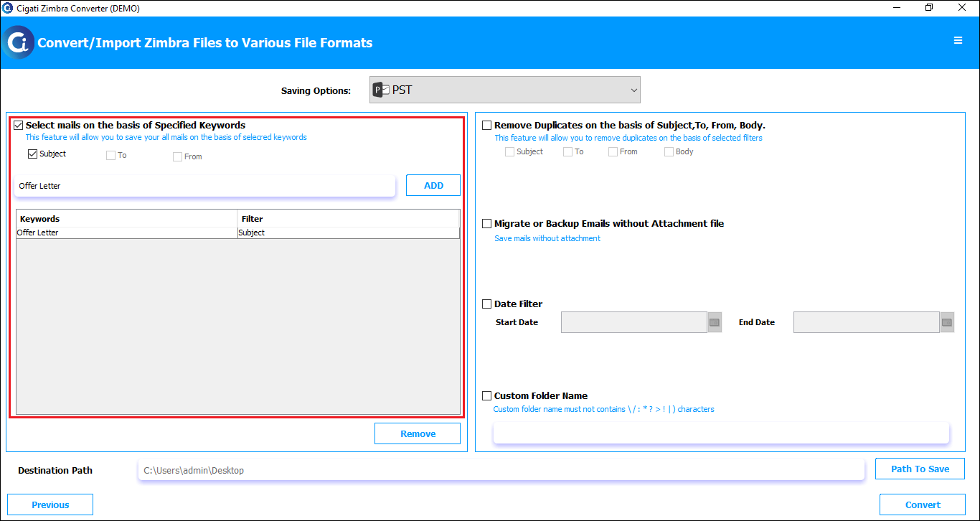Click the Start Date input field

point(634,322)
